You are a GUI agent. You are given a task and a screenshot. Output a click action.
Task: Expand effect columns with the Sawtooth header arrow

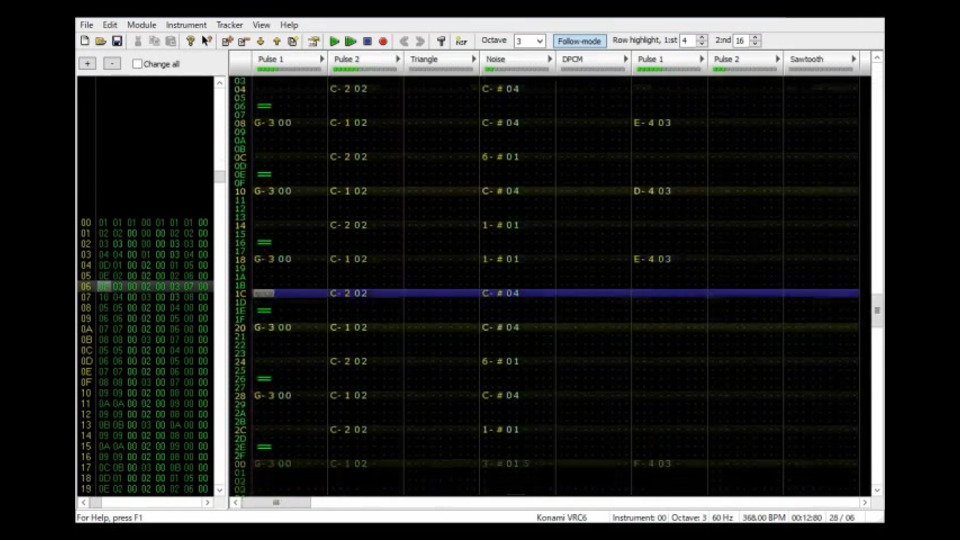point(853,59)
